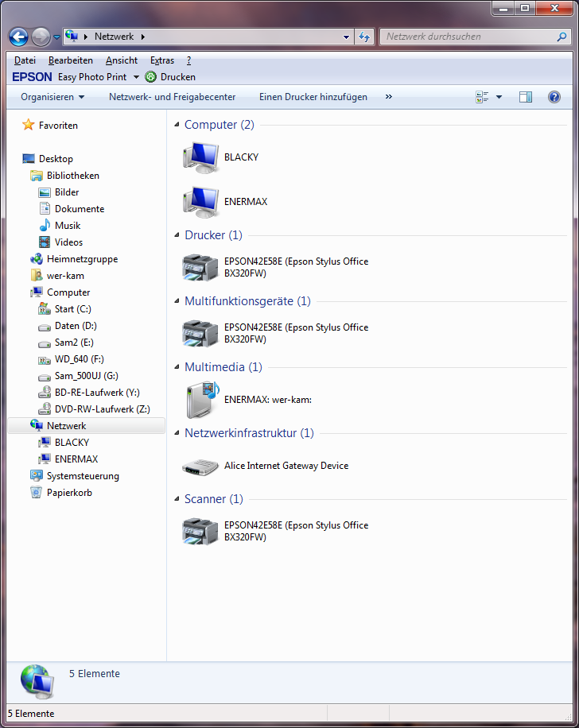Select the EPSON printer under Drucker
The image size is (579, 728).
pos(275,267)
